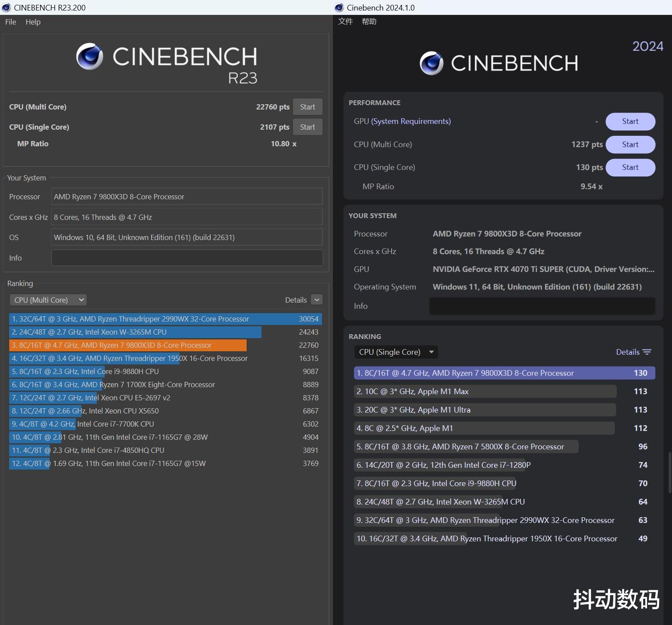Click the 2107 pts single core score
This screenshot has width=672, height=625.
point(274,127)
